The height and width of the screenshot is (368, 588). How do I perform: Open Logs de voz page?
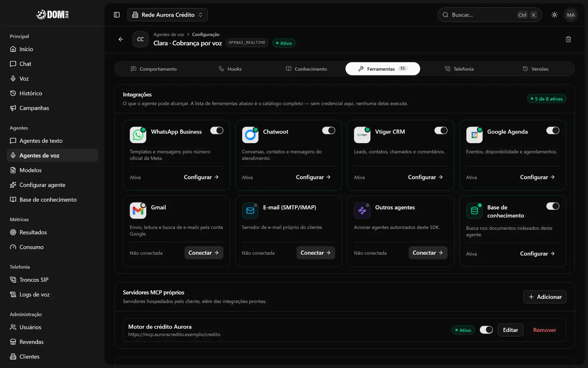(x=52, y=294)
